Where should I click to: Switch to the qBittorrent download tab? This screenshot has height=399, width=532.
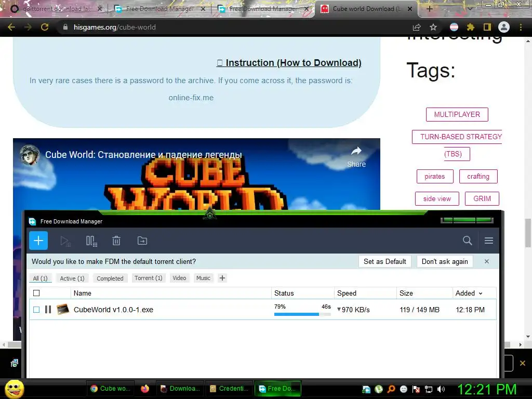click(x=56, y=9)
